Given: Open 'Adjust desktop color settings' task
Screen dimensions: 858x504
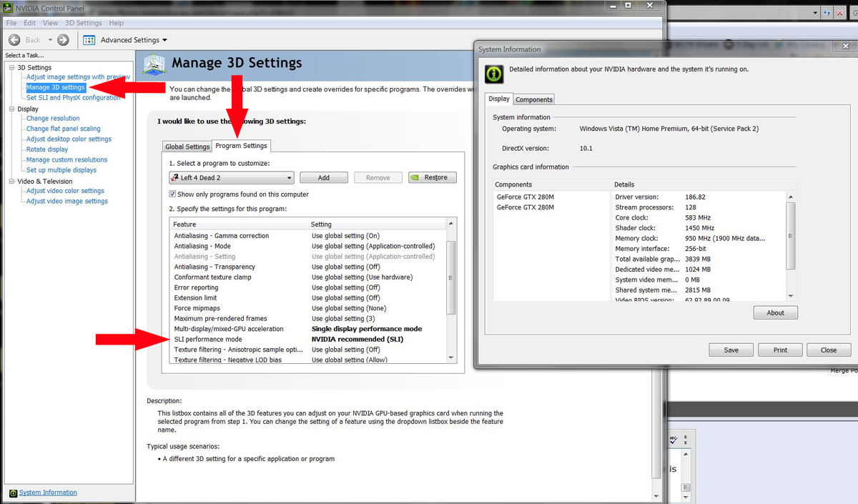Looking at the screenshot, I should coord(69,139).
